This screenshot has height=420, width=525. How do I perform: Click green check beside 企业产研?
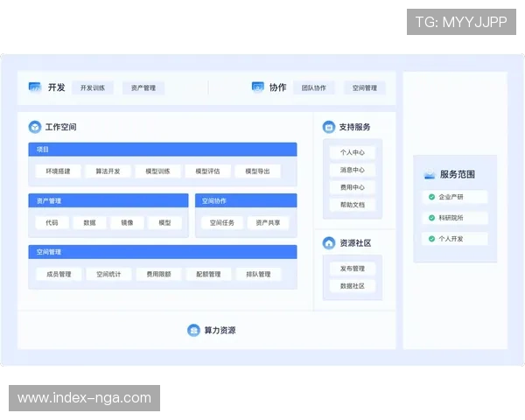(431, 197)
